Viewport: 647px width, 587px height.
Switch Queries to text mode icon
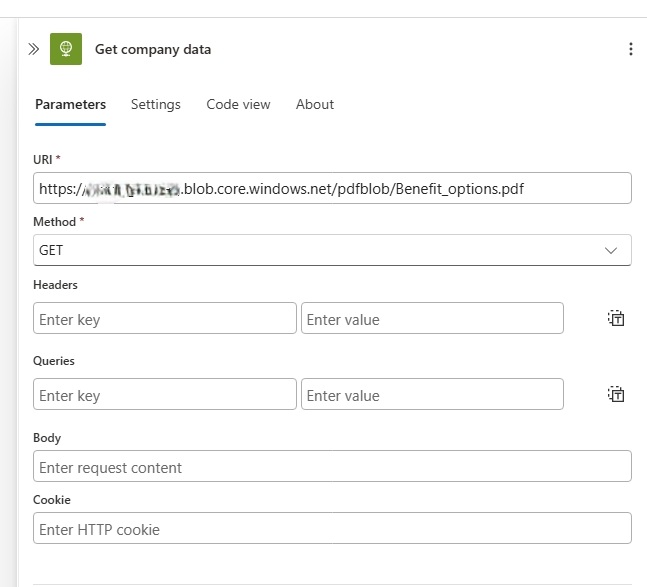coord(616,394)
